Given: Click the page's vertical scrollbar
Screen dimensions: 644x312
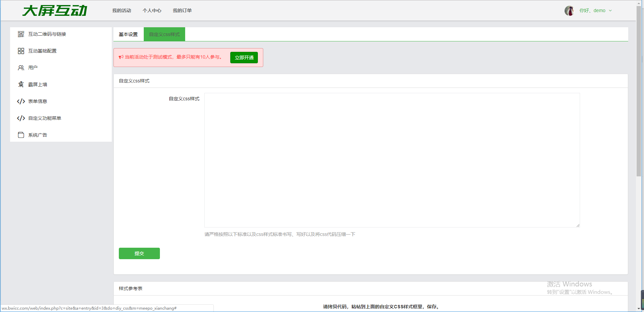Looking at the screenshot, I should click(639, 91).
